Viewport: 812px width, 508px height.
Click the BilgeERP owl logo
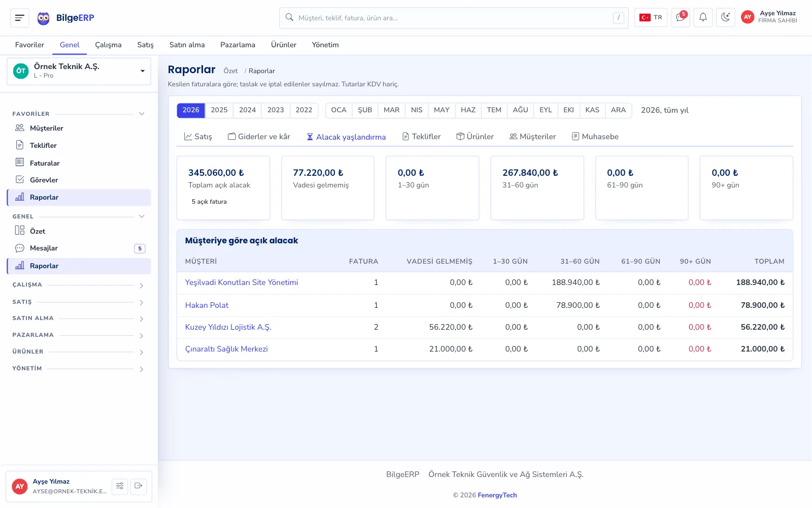44,18
